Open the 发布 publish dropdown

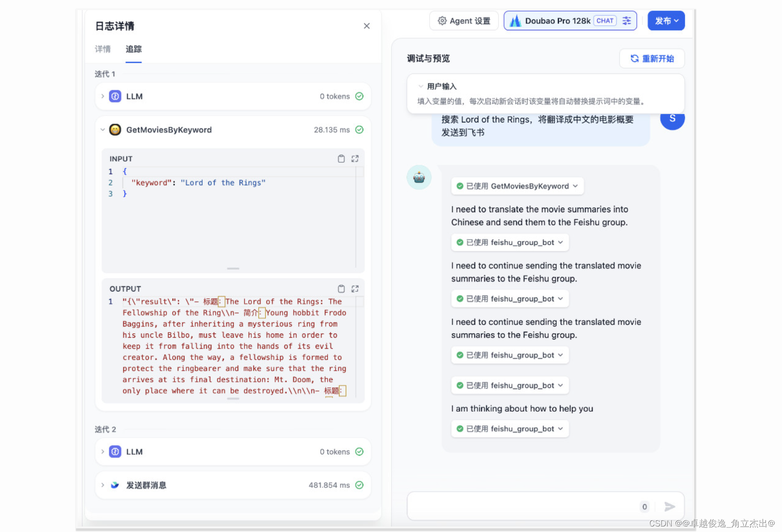pyautogui.click(x=666, y=21)
